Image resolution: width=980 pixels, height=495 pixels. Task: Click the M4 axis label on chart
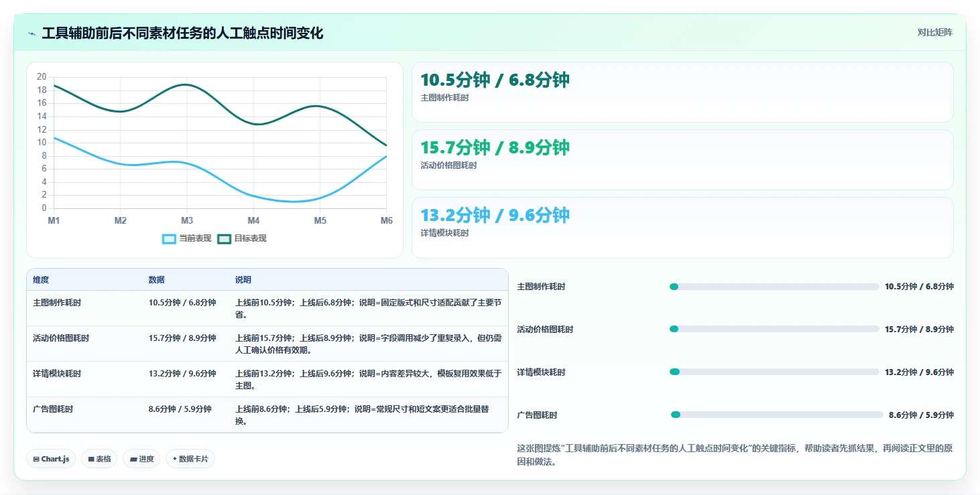point(253,220)
